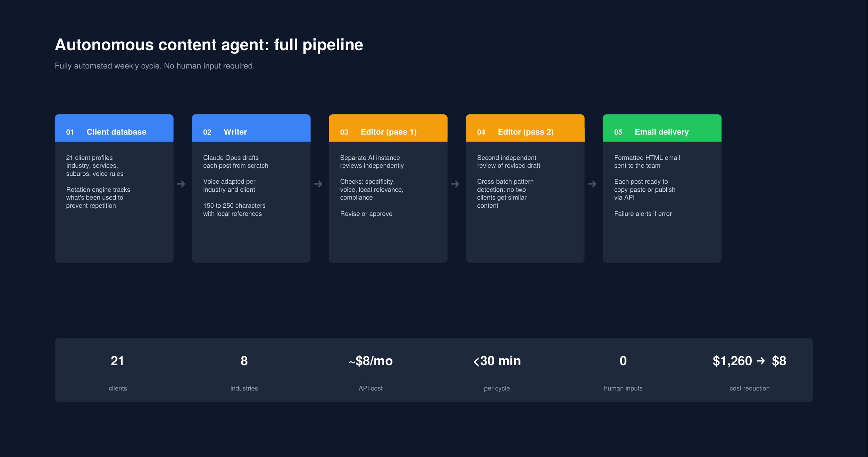
Task: Select the 01 Client database header
Action: 114,128
